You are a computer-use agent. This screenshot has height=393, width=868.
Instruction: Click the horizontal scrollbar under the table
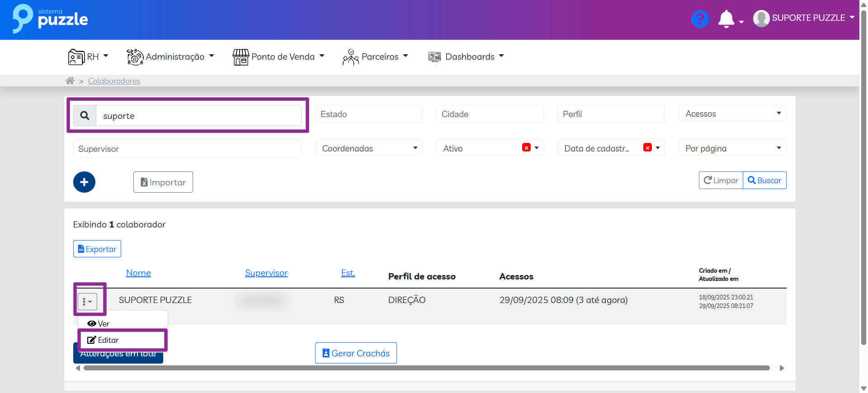pos(426,368)
